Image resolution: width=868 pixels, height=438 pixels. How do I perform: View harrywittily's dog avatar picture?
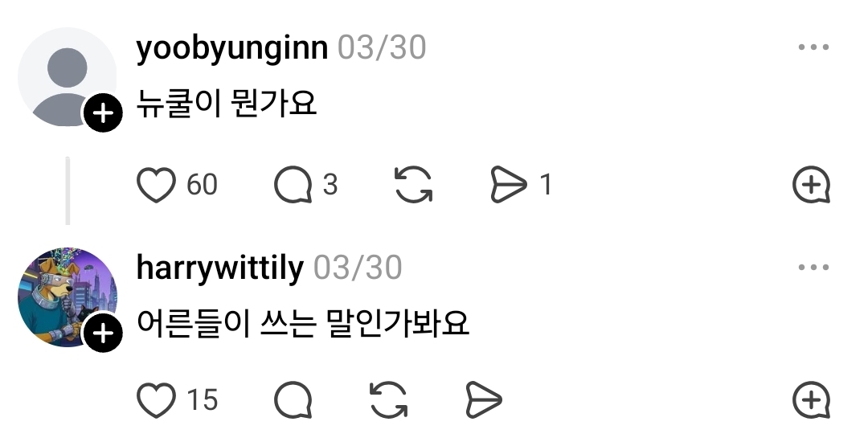click(x=68, y=297)
